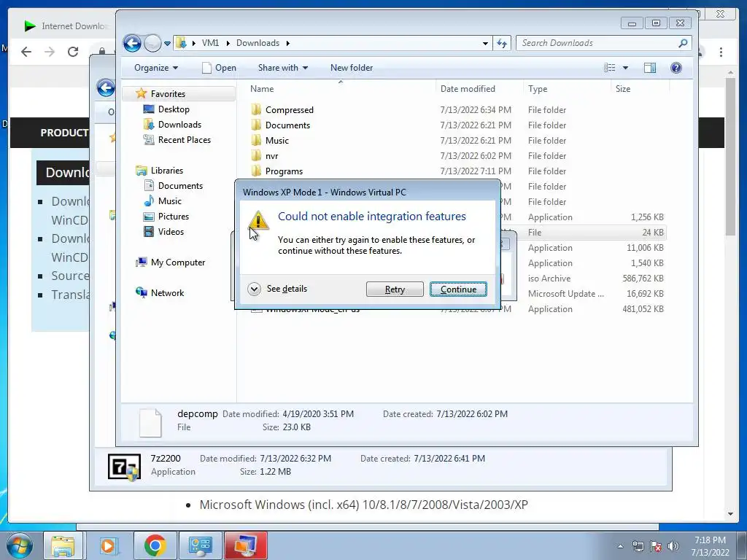Click Chrome's forward arrow
Image resolution: width=747 pixels, height=560 pixels.
[50, 52]
